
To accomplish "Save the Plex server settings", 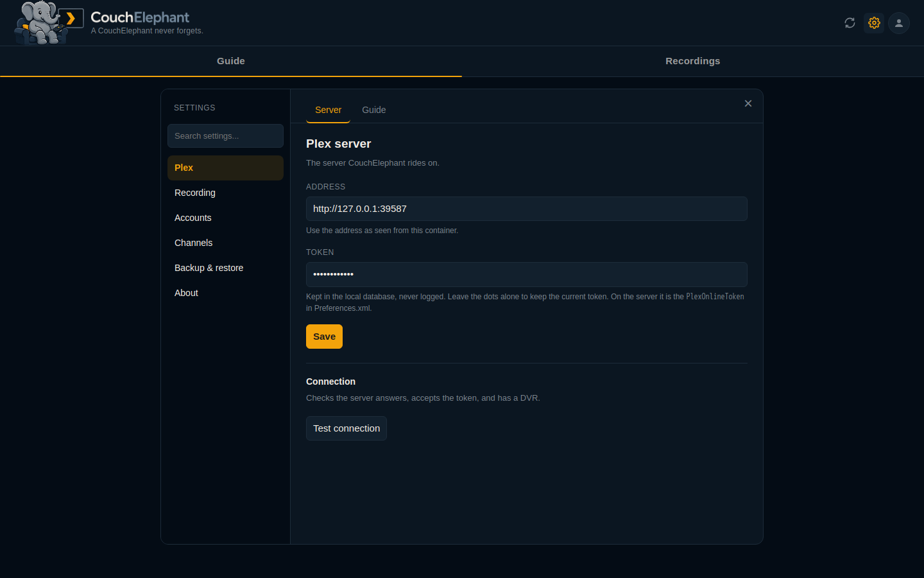I will [x=324, y=337].
